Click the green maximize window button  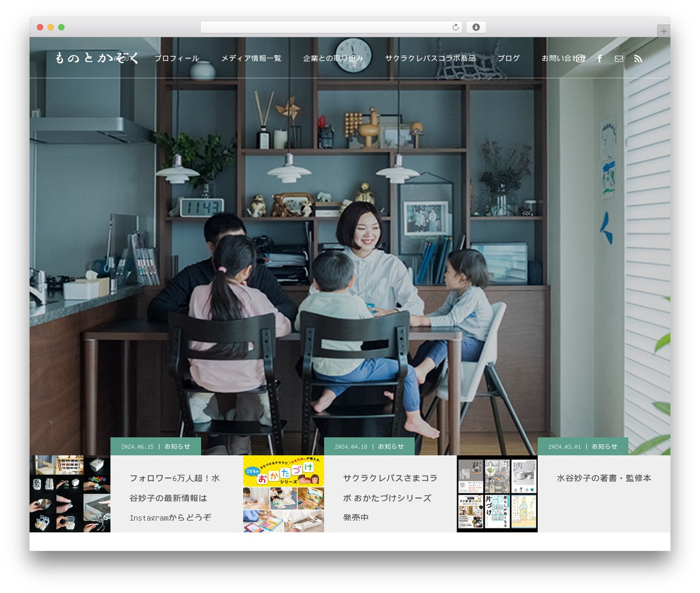(x=61, y=27)
